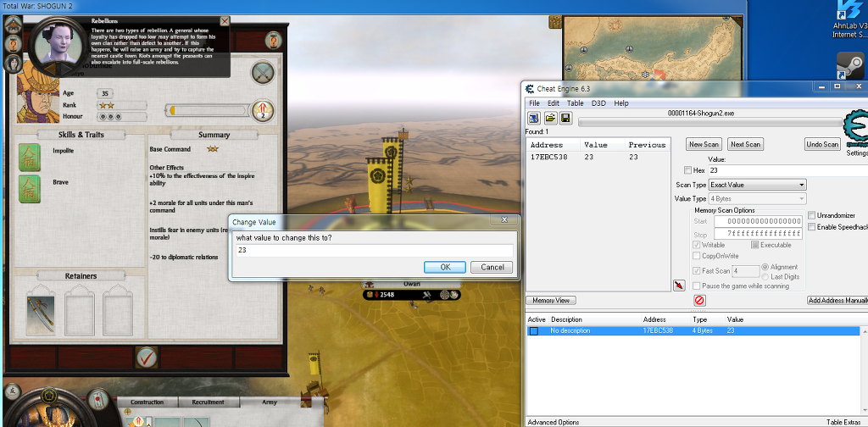
Task: Click Advanced Options at bottom
Action: click(x=553, y=422)
